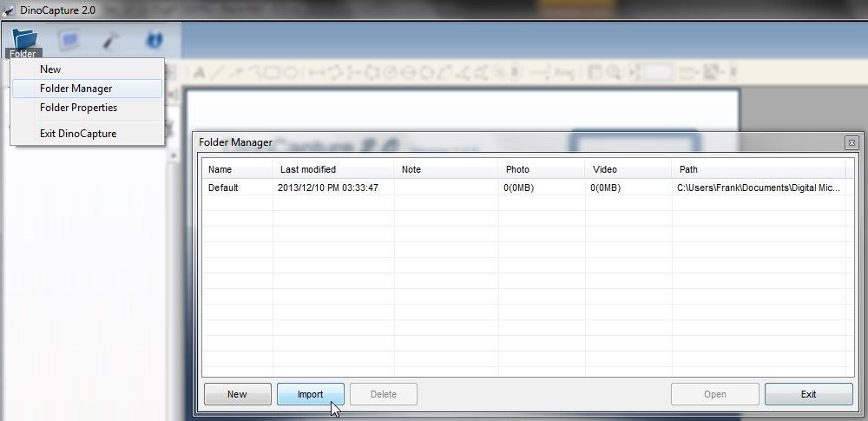Viewport: 868px width, 421px height.
Task: Click the Exit button in Folder Manager
Action: (808, 394)
